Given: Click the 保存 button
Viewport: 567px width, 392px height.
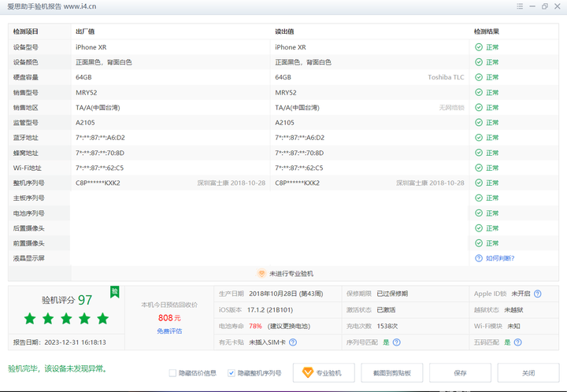Looking at the screenshot, I should point(461,373).
